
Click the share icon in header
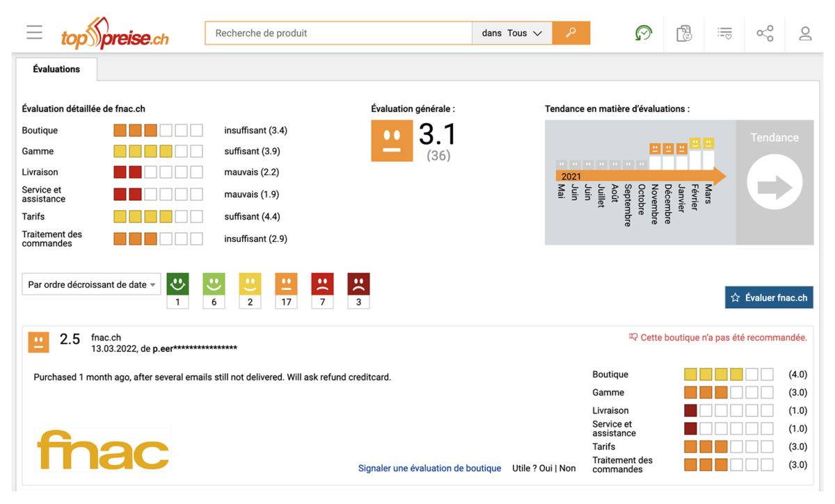click(765, 33)
